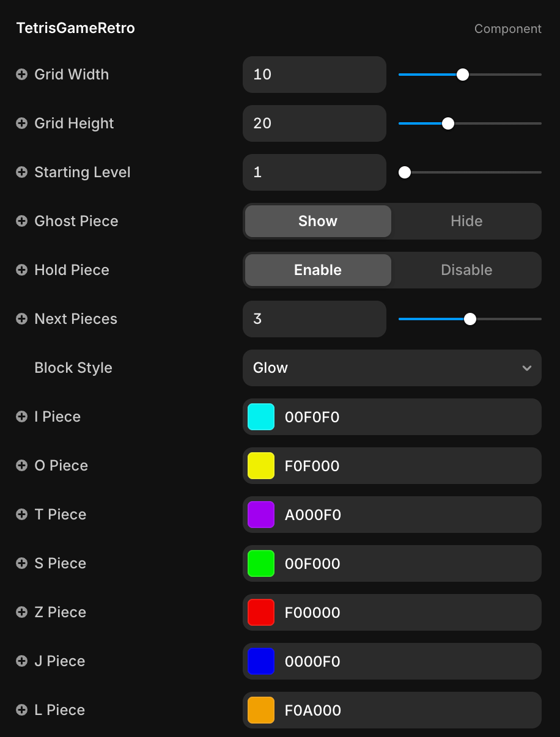
Task: Click the plus icon next to I Piece
Action: click(x=22, y=417)
